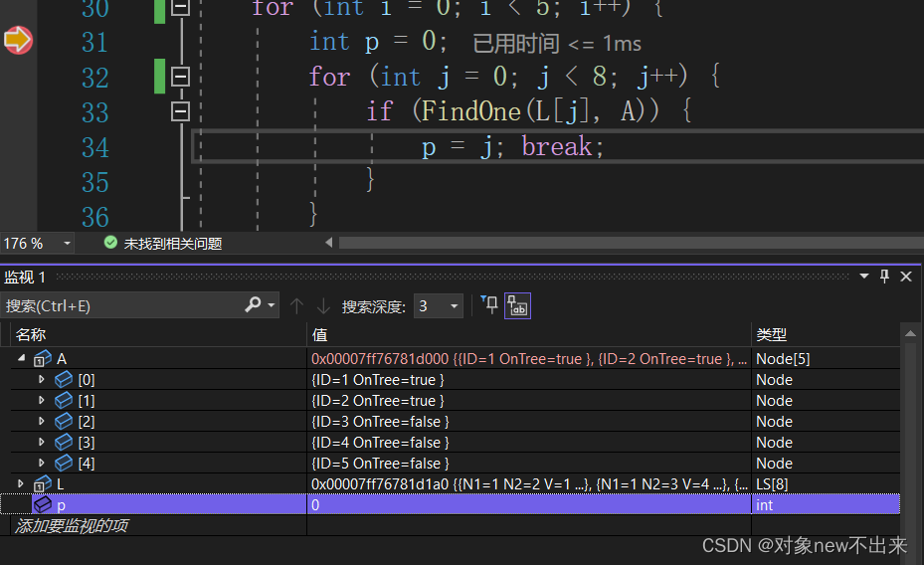This screenshot has width=924, height=565.
Task: Click the 值 column header
Action: pos(319,334)
